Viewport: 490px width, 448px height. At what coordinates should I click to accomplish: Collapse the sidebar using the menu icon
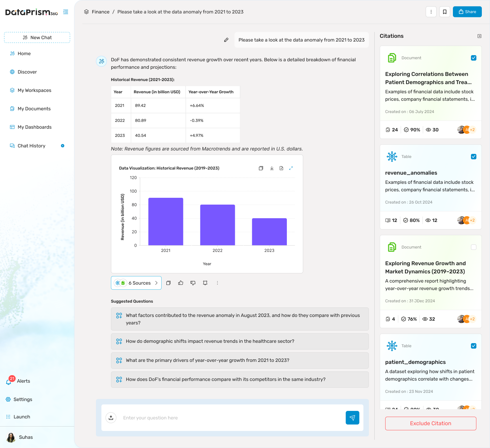coord(66,12)
